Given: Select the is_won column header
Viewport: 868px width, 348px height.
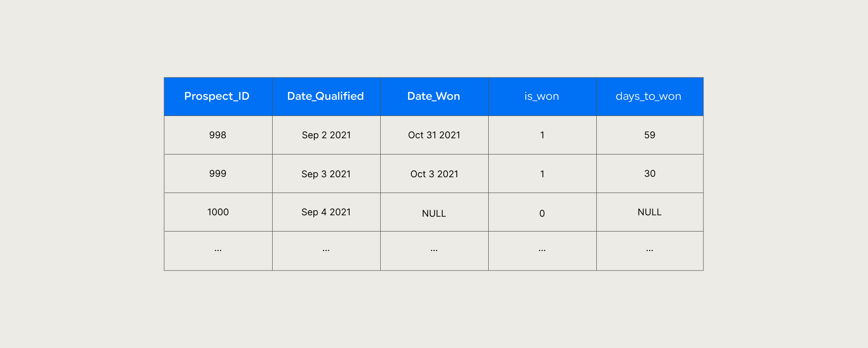Looking at the screenshot, I should pos(542,96).
